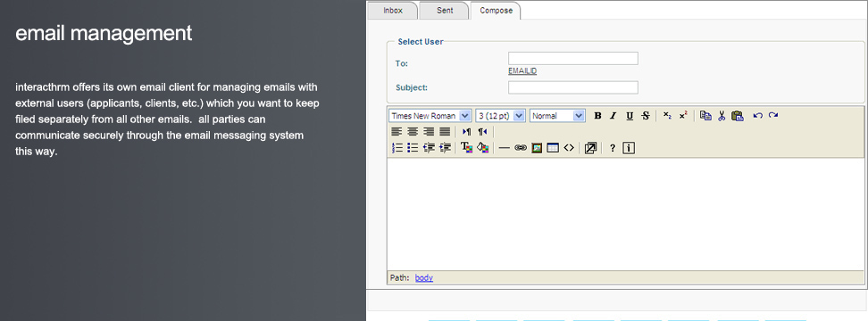Set right-to-left text direction
868x321 pixels.
click(x=483, y=132)
